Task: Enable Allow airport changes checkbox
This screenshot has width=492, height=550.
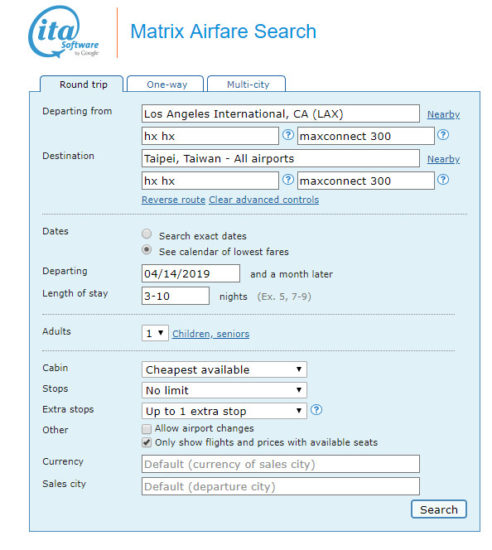Action: click(x=147, y=429)
